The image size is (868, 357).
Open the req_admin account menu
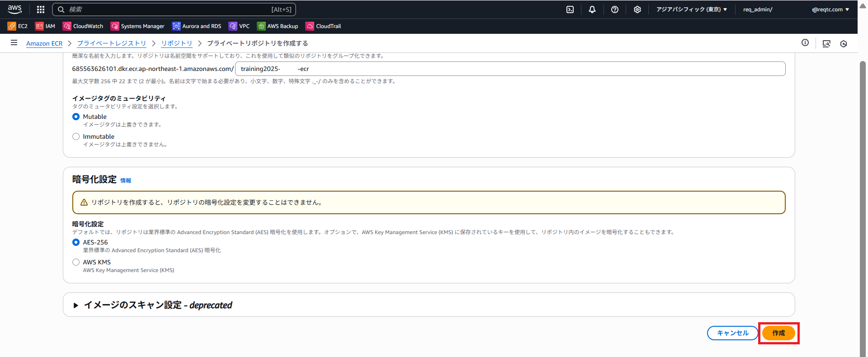click(x=796, y=9)
